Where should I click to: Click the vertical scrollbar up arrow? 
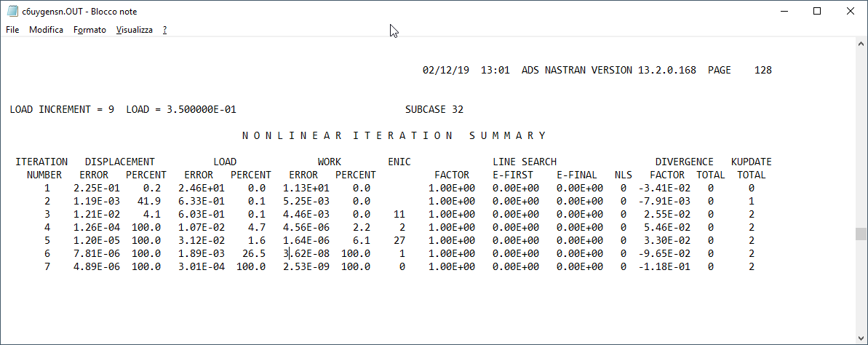(861, 43)
